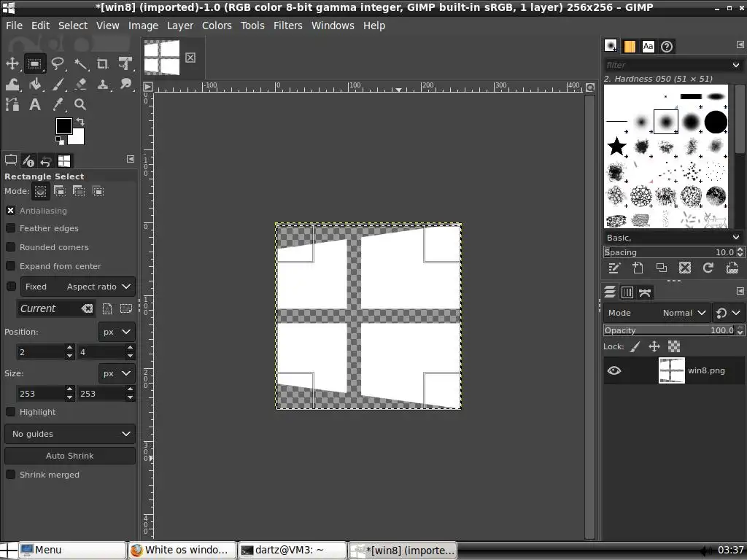This screenshot has height=560, width=747.
Task: Enable Shrink merged option
Action: [10, 475]
